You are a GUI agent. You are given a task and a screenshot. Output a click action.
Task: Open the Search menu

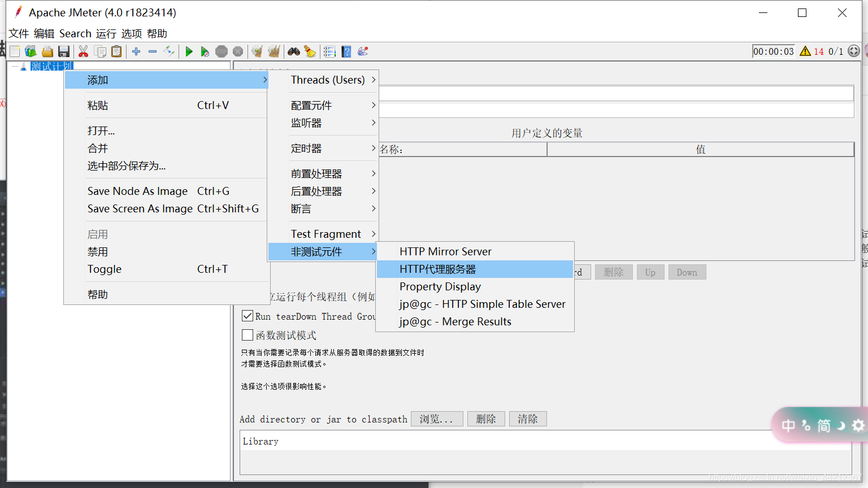point(75,33)
